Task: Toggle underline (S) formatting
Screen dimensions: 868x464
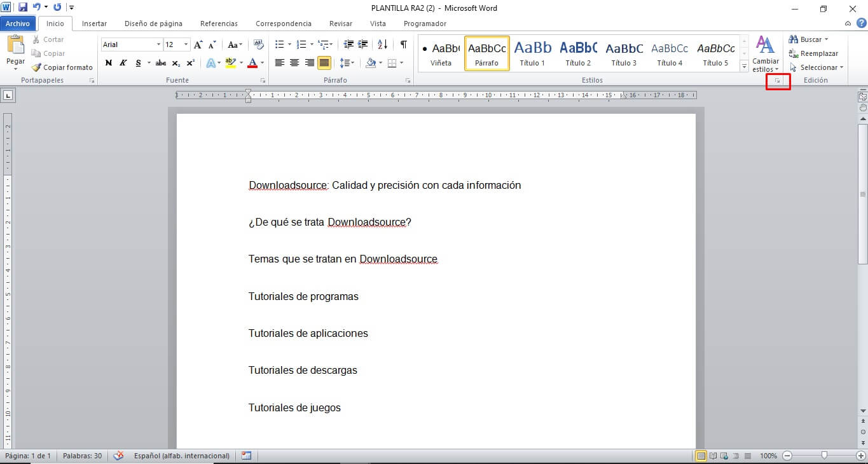Action: (x=138, y=63)
